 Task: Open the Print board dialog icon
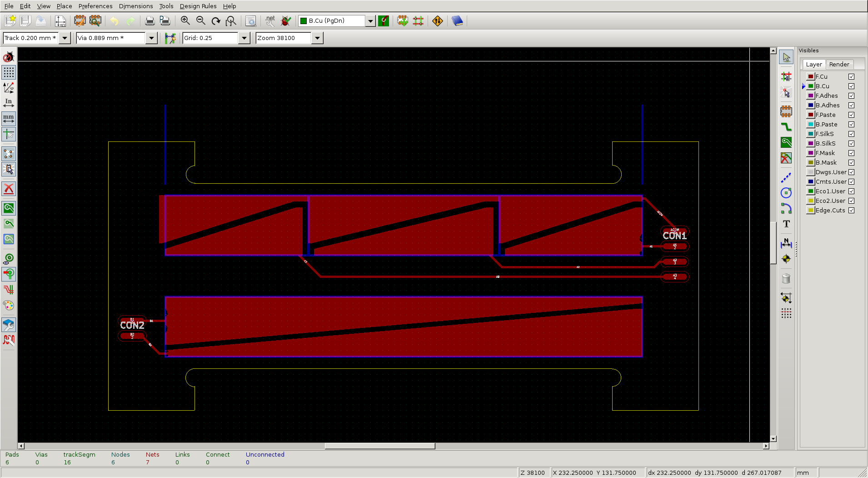coord(150,21)
